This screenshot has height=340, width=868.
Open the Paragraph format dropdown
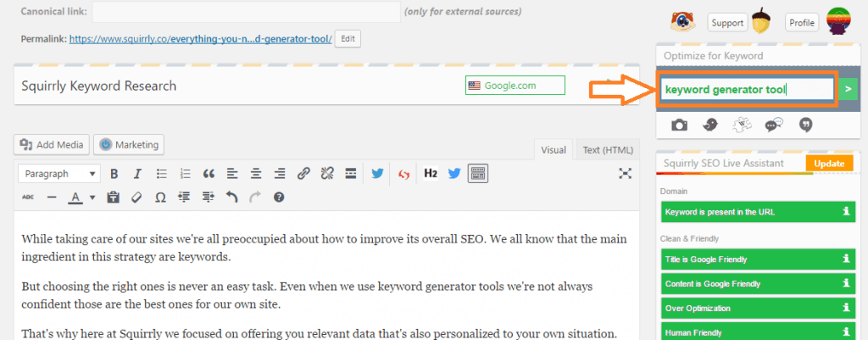click(59, 174)
